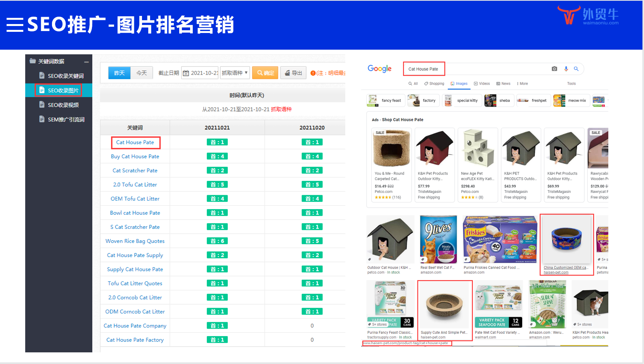Screen dimensions: 644x364
Task: Open the hamburger menu icon in header
Action: 15,25
